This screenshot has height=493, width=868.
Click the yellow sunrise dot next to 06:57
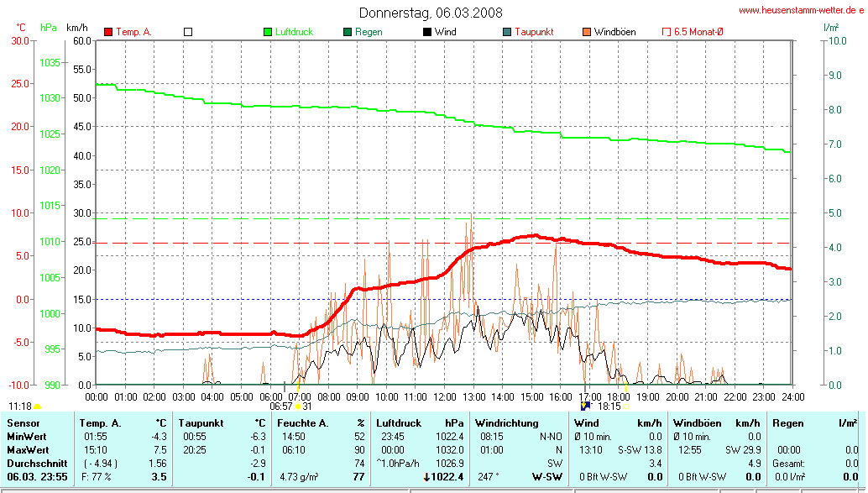point(297,406)
